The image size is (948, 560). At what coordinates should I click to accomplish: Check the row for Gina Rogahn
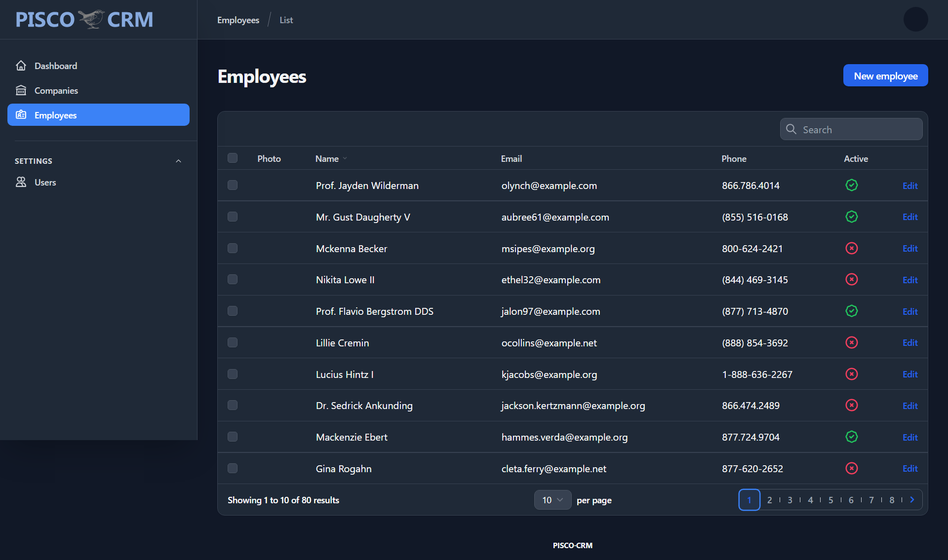point(233,468)
